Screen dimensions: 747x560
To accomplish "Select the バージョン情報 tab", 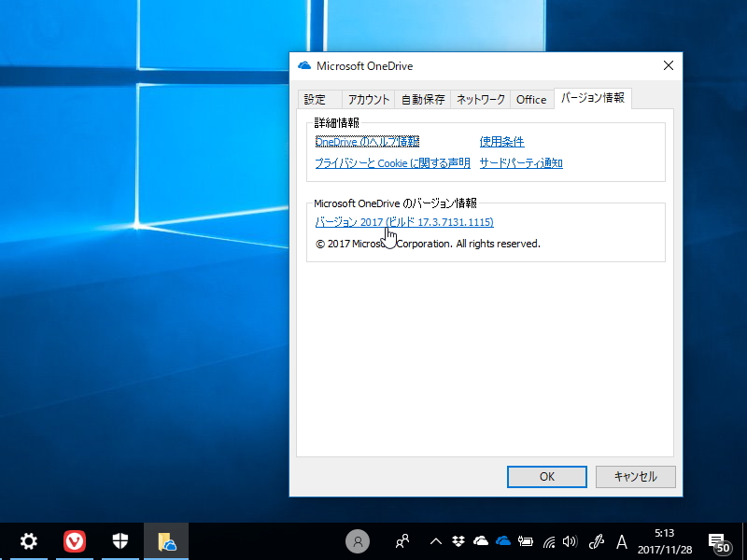I will pos(593,98).
